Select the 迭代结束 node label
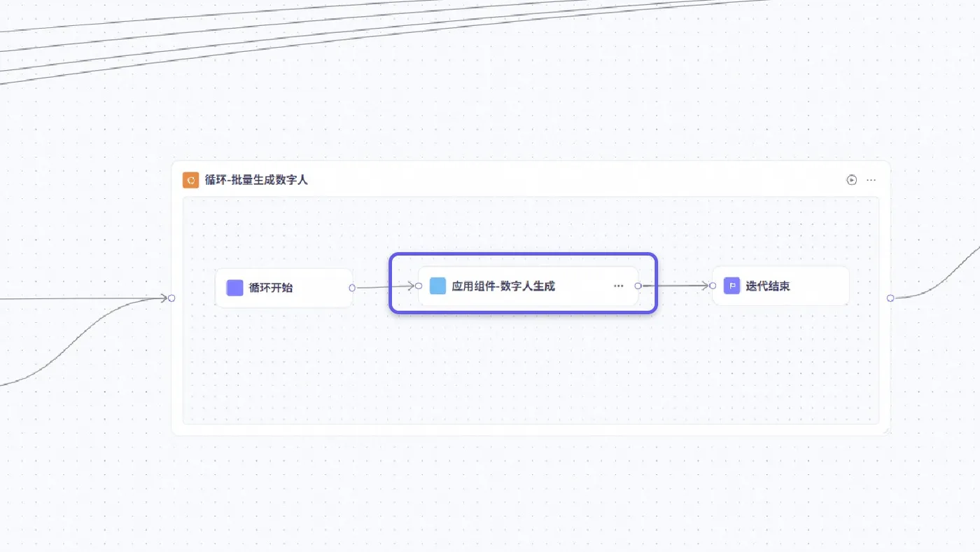980x552 pixels. [768, 286]
